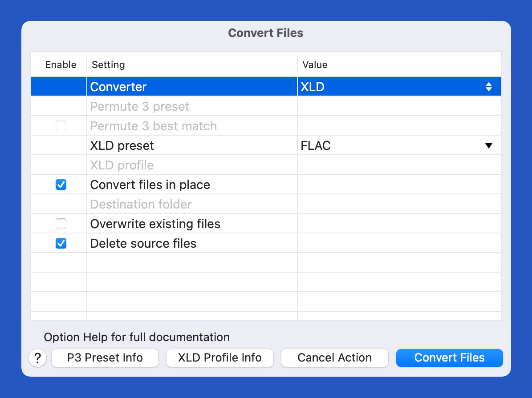Select the Converter setting row label
Image resolution: width=532 pixels, height=398 pixels.
click(118, 87)
